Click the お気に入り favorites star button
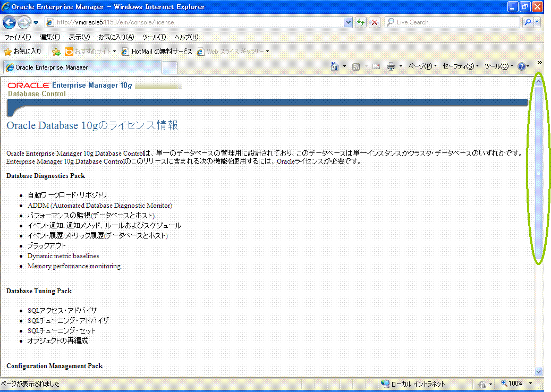Image resolution: width=551 pixels, height=392 pixels. (22, 52)
